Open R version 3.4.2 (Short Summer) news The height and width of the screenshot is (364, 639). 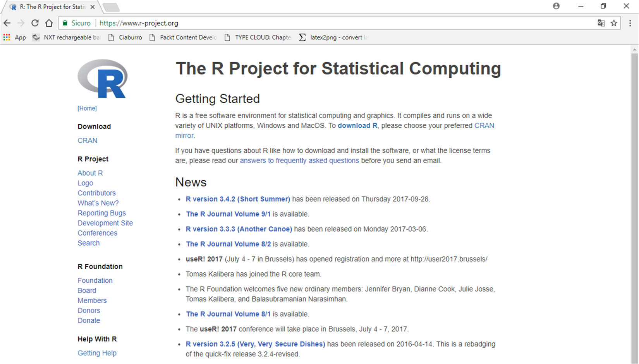(238, 199)
